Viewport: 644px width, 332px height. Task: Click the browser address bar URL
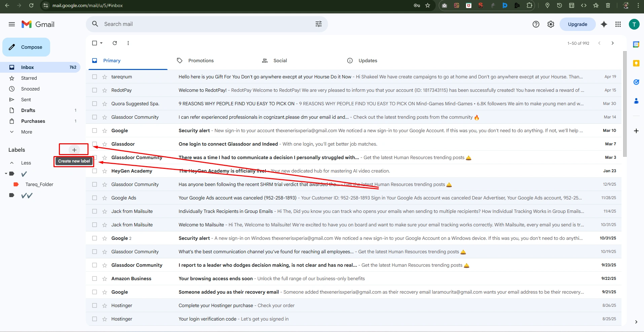(87, 5)
